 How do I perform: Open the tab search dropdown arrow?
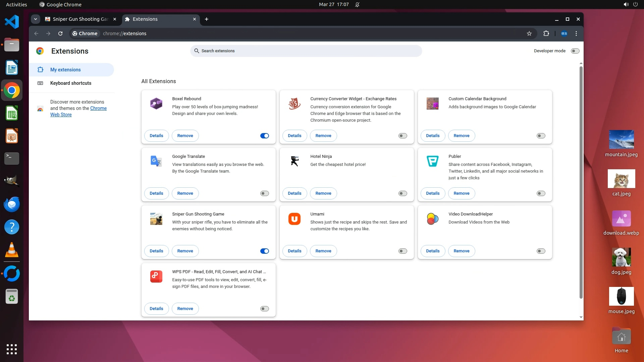tap(36, 19)
